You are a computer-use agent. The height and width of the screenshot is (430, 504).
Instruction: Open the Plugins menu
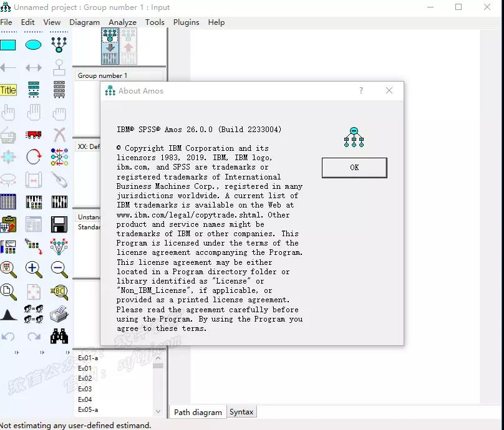186,22
